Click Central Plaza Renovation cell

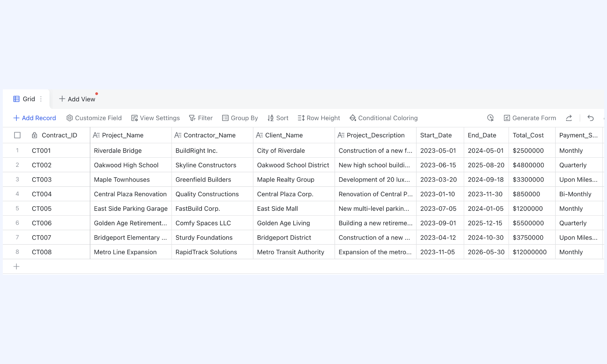tap(131, 194)
